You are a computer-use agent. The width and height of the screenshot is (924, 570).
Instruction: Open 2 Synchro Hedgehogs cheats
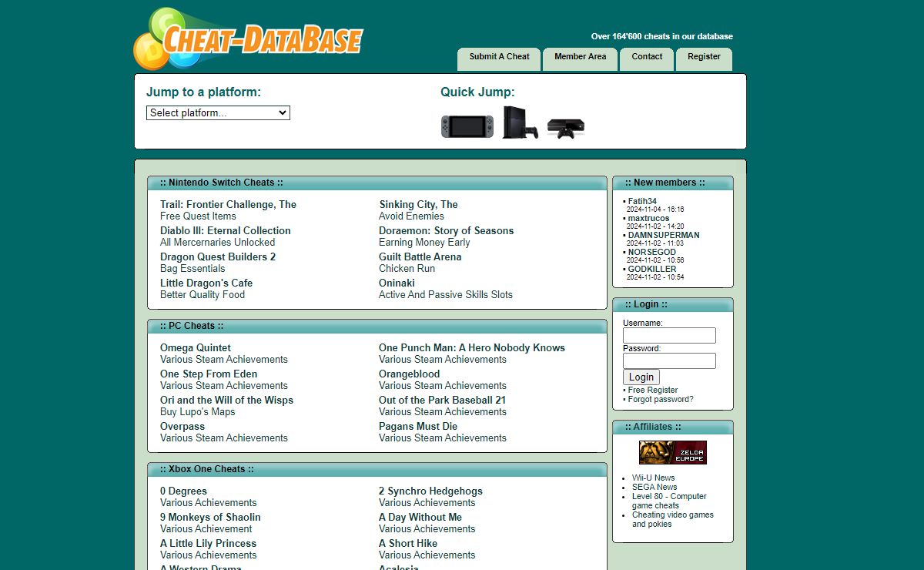click(x=430, y=491)
